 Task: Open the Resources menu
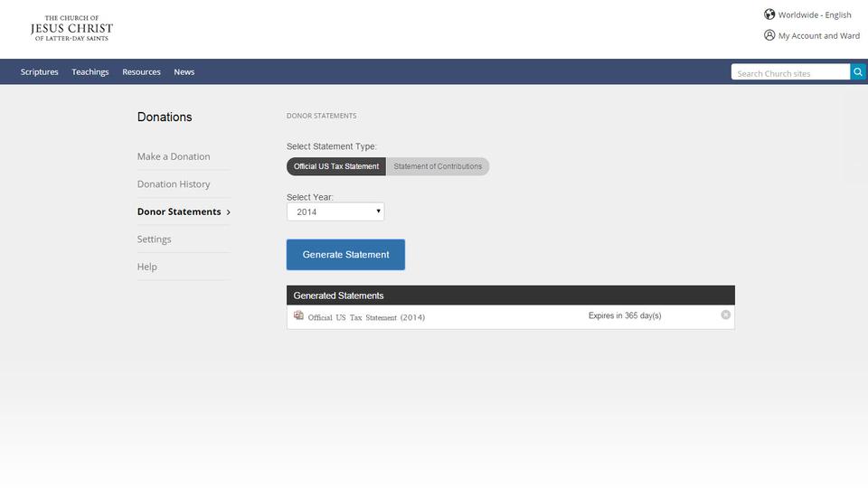coord(141,72)
